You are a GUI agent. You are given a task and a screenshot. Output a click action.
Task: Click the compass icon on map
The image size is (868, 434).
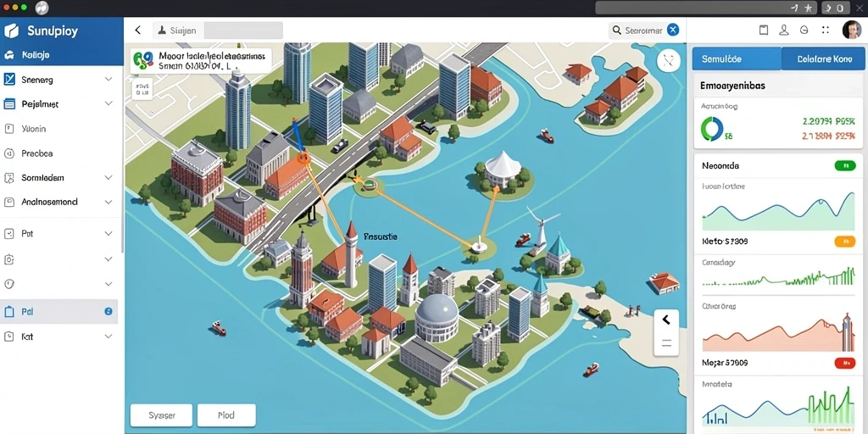point(668,60)
